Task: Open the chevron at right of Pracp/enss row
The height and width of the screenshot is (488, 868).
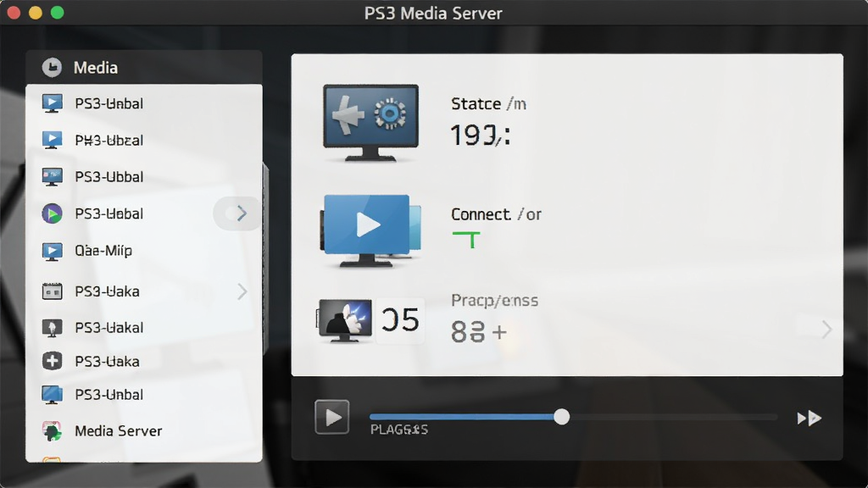Action: click(826, 330)
